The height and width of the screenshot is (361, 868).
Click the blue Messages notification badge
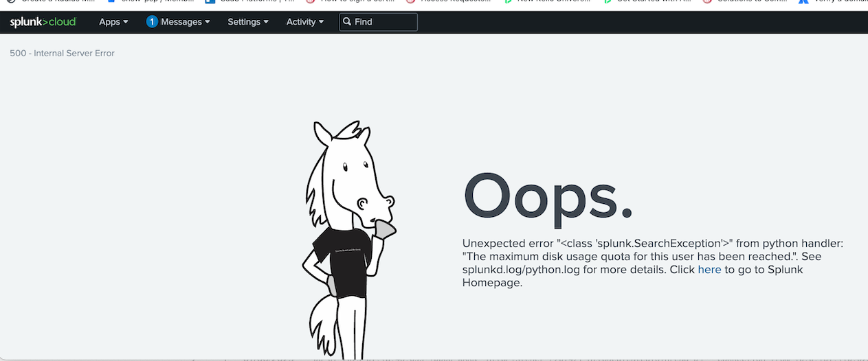coord(152,22)
